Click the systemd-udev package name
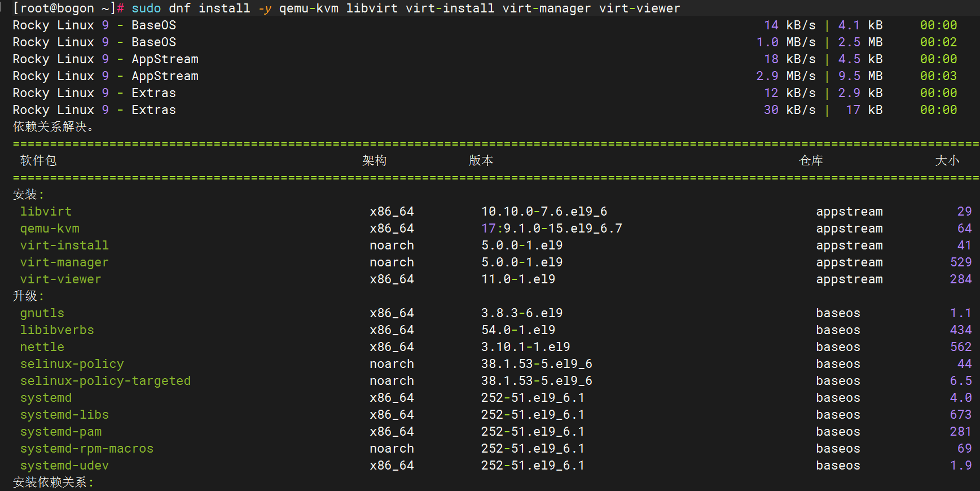 pyautogui.click(x=64, y=466)
